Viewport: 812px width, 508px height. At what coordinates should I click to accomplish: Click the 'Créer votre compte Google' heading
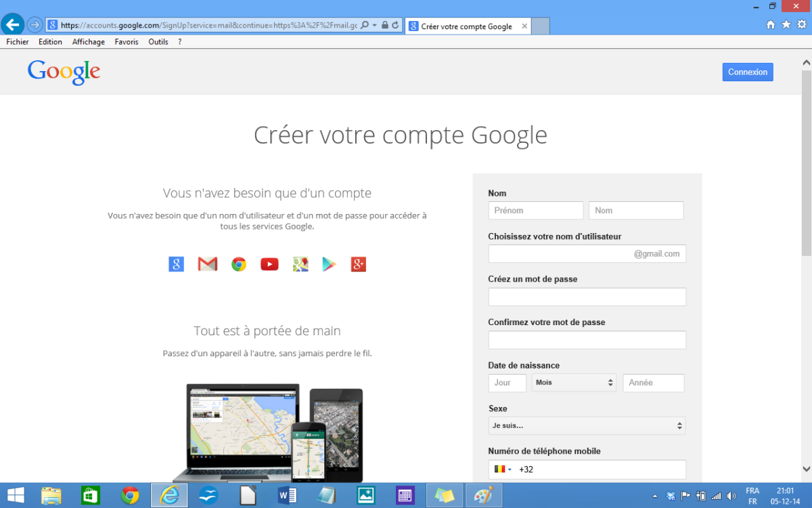(x=401, y=135)
